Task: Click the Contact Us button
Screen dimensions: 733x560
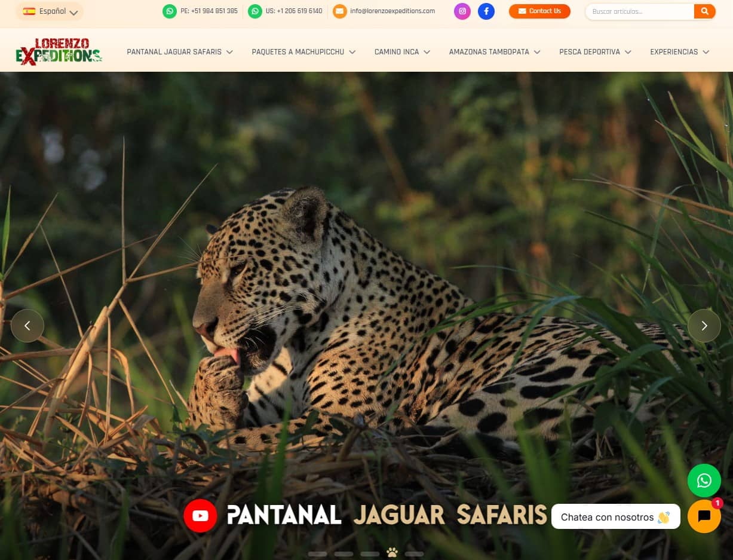Action: point(539,11)
